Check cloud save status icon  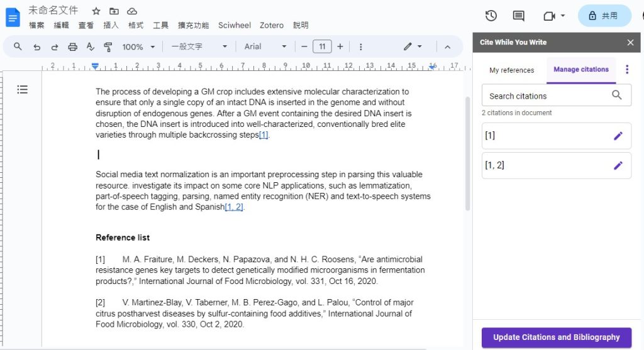[132, 11]
